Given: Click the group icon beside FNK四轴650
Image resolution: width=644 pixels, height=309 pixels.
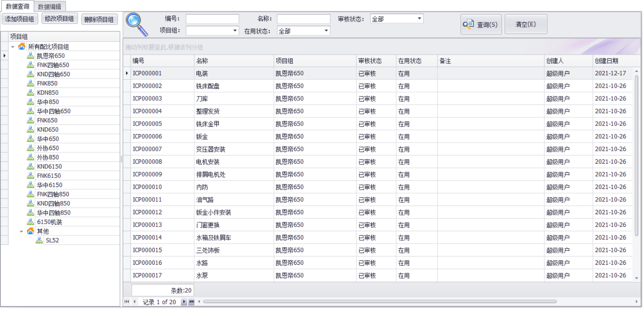Looking at the screenshot, I should pos(30,65).
